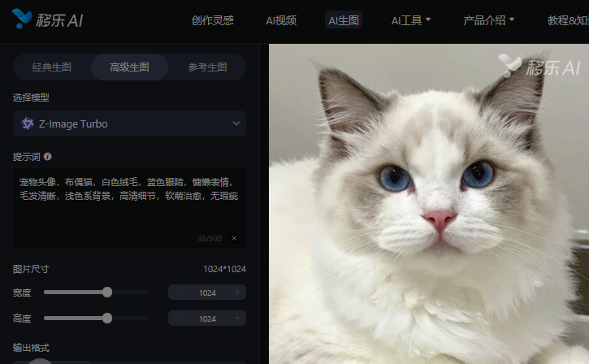Click the 宽度 slider handle
589x364 pixels.
[x=107, y=292]
